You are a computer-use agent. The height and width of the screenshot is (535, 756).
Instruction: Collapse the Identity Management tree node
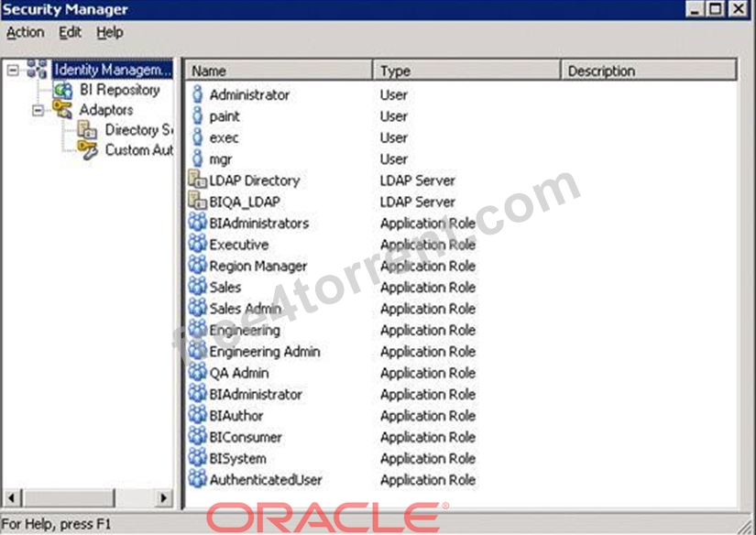[13, 71]
